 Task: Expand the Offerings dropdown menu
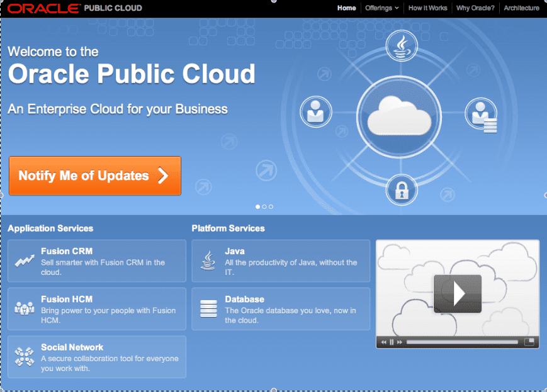pyautogui.click(x=381, y=8)
